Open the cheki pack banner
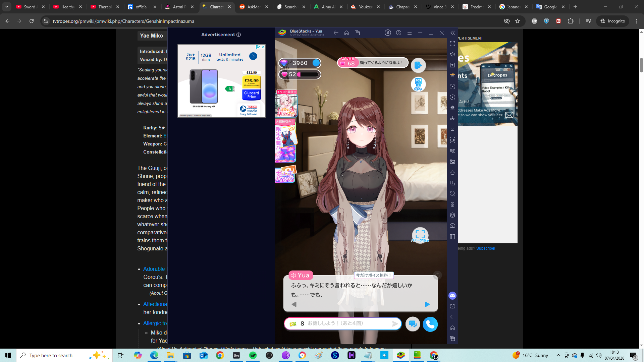The width and height of the screenshot is (644, 362). click(285, 174)
